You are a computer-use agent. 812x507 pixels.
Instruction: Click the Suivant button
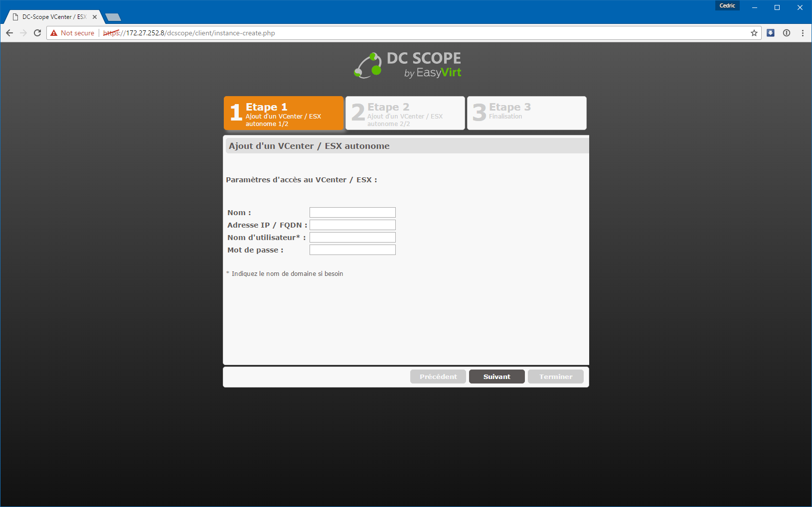click(496, 377)
